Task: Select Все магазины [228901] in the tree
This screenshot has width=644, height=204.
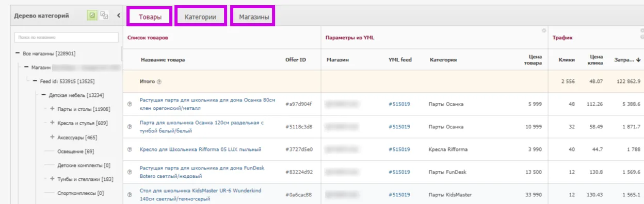Action: click(x=50, y=54)
